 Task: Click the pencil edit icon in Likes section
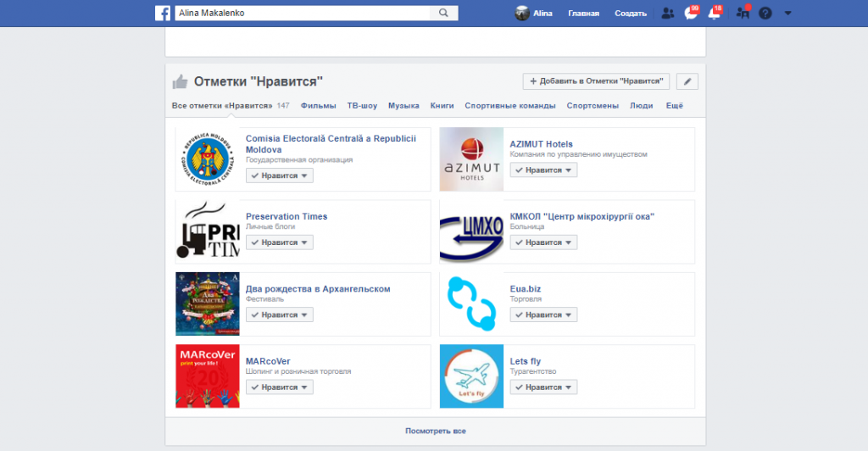click(x=687, y=81)
